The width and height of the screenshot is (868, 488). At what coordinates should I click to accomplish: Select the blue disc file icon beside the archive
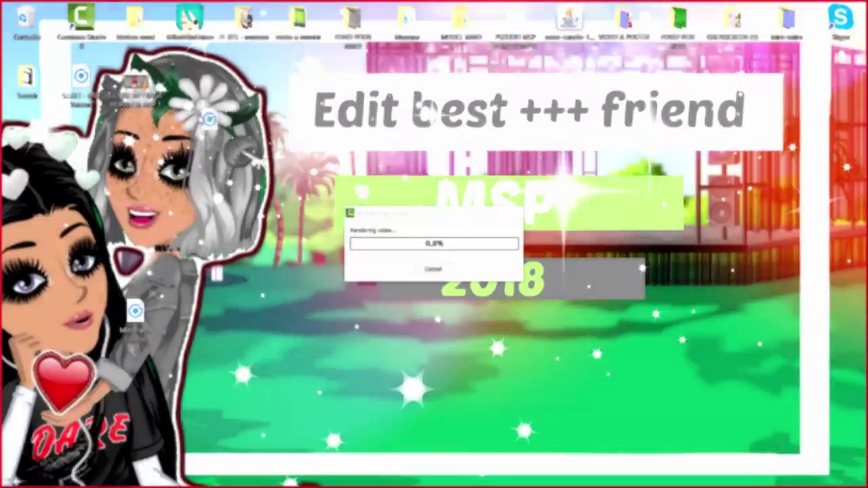pos(81,76)
